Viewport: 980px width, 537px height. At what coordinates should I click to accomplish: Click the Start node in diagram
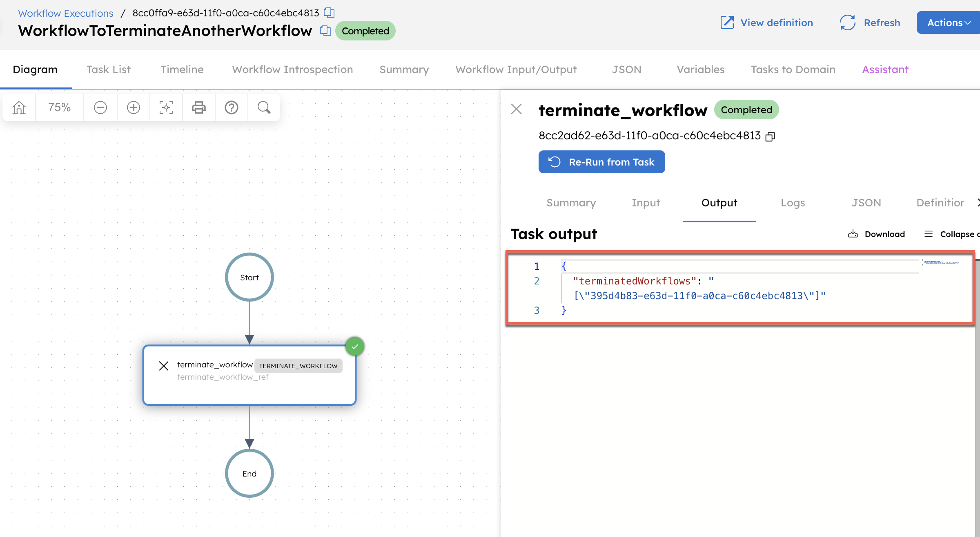249,277
